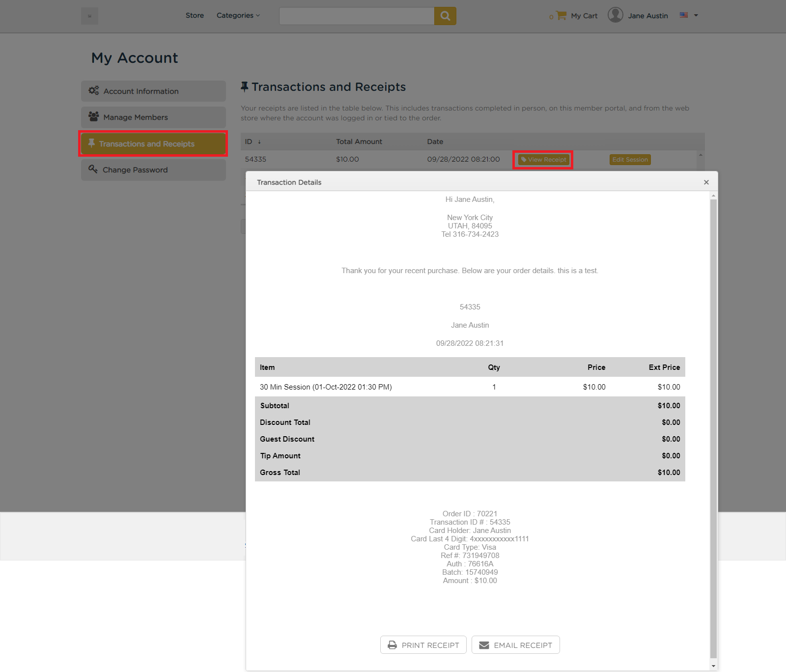786x672 pixels.
Task: Sort table by ID column
Action: [x=253, y=141]
